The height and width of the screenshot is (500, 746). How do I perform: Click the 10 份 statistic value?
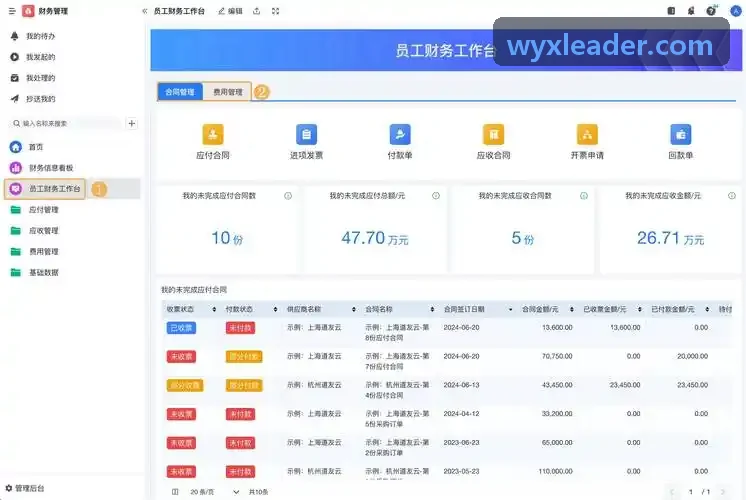227,238
